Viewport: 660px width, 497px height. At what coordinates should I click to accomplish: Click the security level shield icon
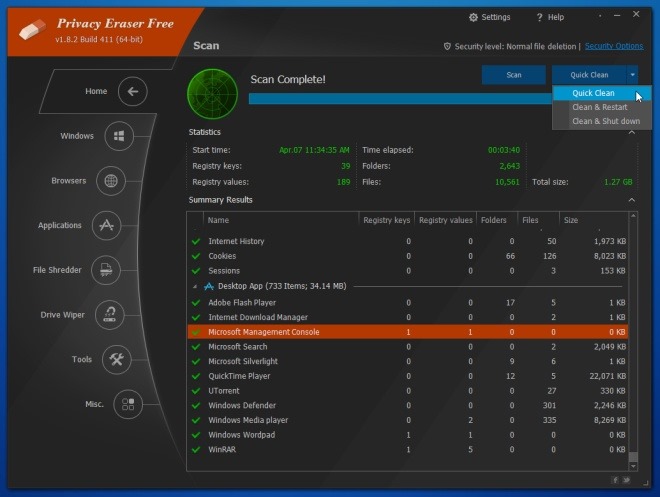tap(447, 46)
